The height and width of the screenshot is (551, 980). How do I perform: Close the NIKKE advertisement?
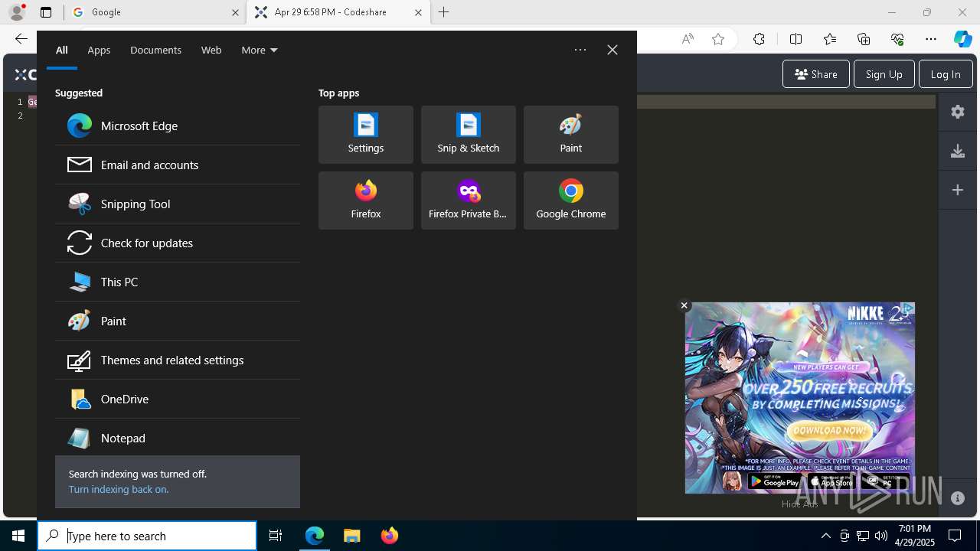tap(684, 305)
